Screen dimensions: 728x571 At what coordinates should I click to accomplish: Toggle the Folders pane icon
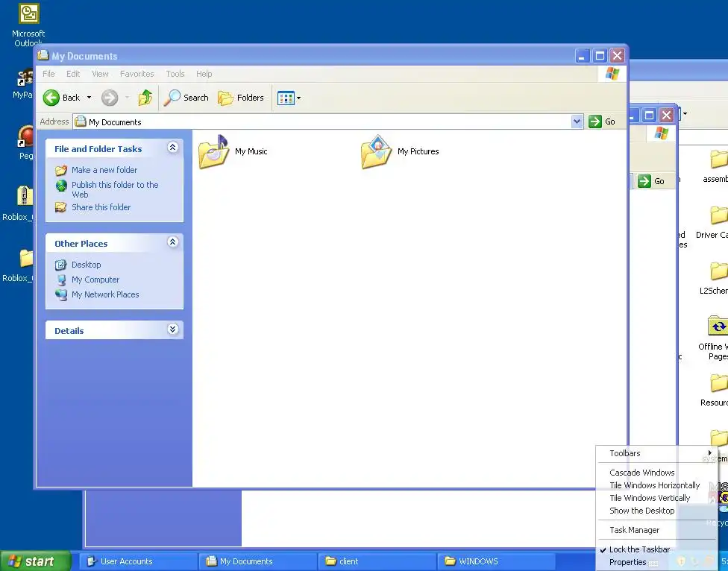[226, 98]
